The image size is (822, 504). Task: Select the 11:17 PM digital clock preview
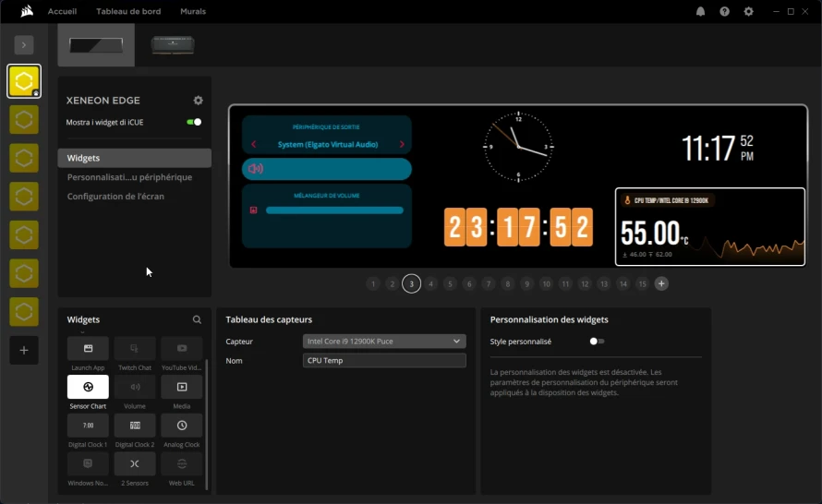point(717,149)
